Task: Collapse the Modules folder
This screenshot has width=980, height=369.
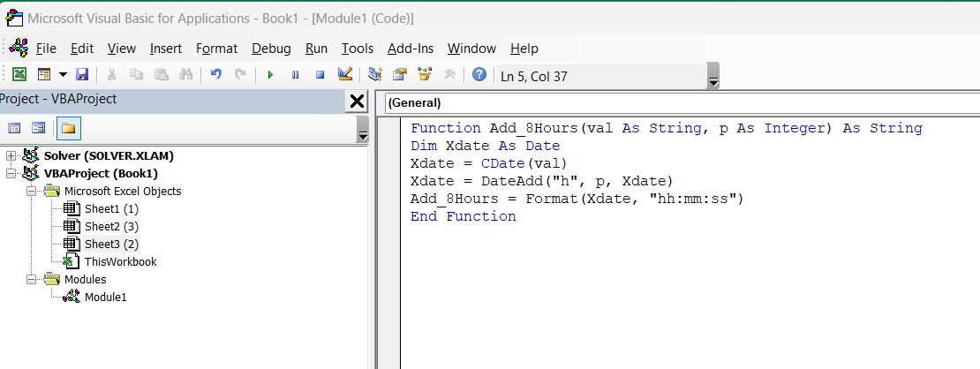Action: tap(31, 280)
